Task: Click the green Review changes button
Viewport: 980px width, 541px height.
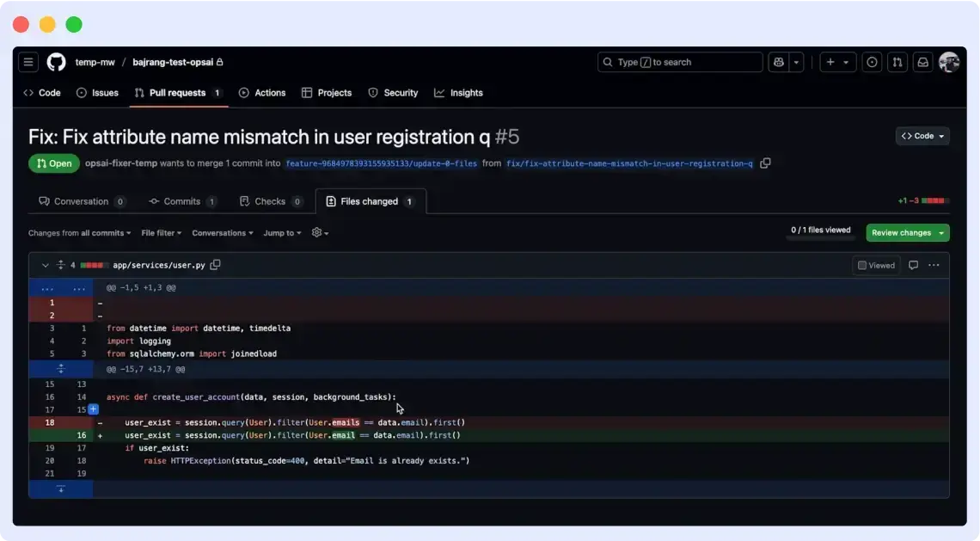Action: coord(907,232)
